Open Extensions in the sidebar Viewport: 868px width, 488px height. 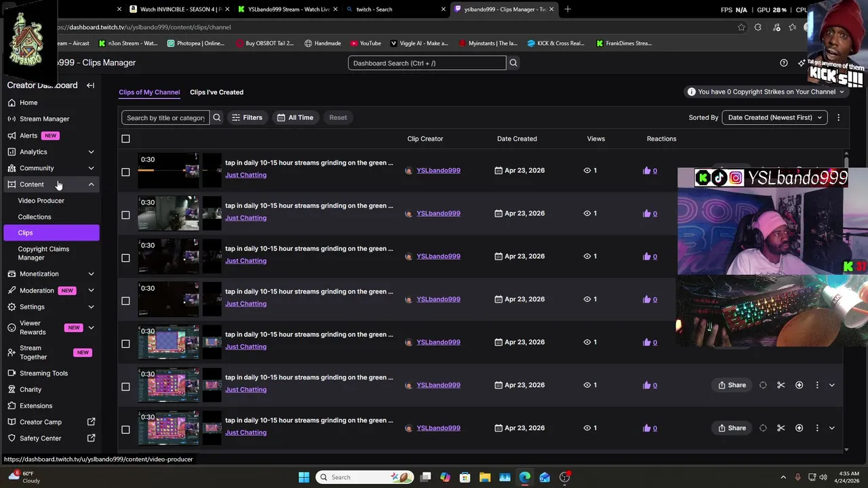[x=36, y=406]
